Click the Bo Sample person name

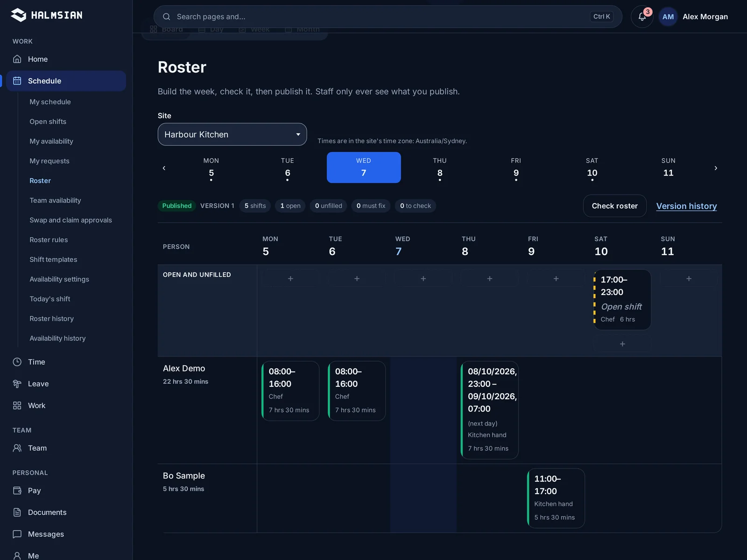184,476
